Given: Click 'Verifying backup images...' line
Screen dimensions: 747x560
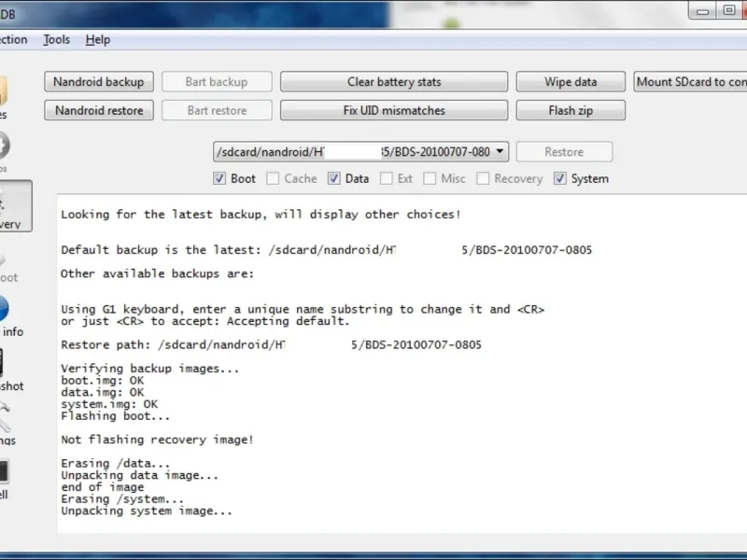Looking at the screenshot, I should 150,369.
